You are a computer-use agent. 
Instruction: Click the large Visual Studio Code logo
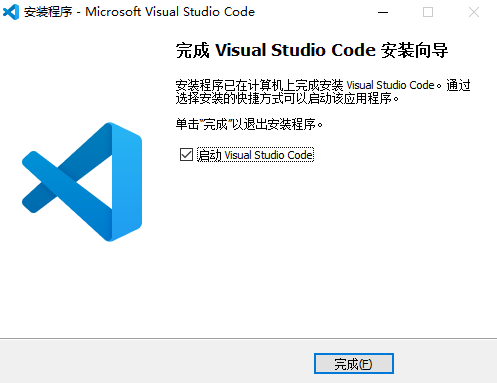pos(82,182)
